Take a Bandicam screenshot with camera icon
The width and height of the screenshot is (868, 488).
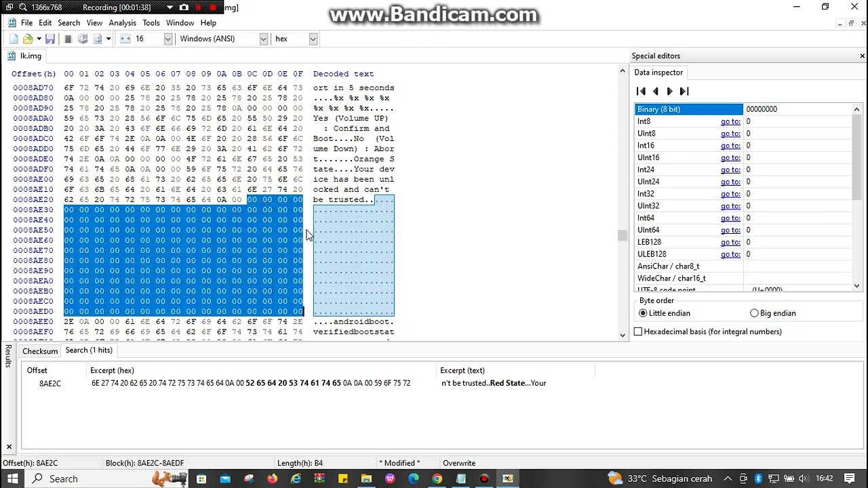(x=184, y=7)
